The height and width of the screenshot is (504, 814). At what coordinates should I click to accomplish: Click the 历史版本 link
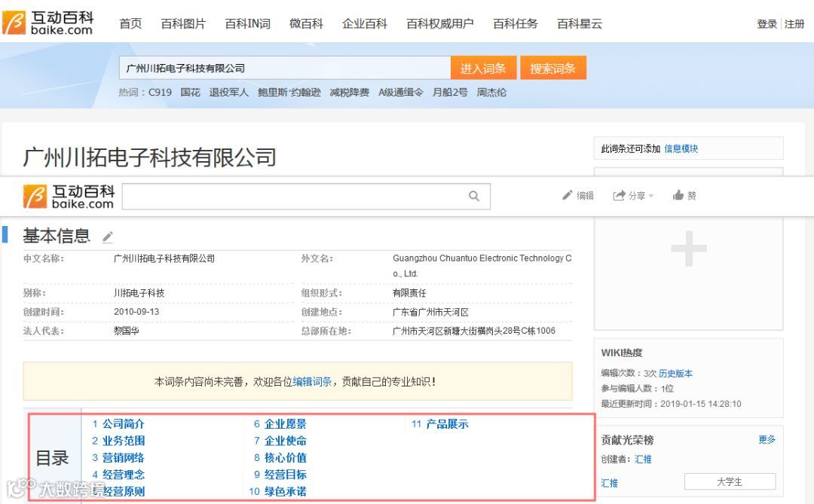[x=675, y=373]
